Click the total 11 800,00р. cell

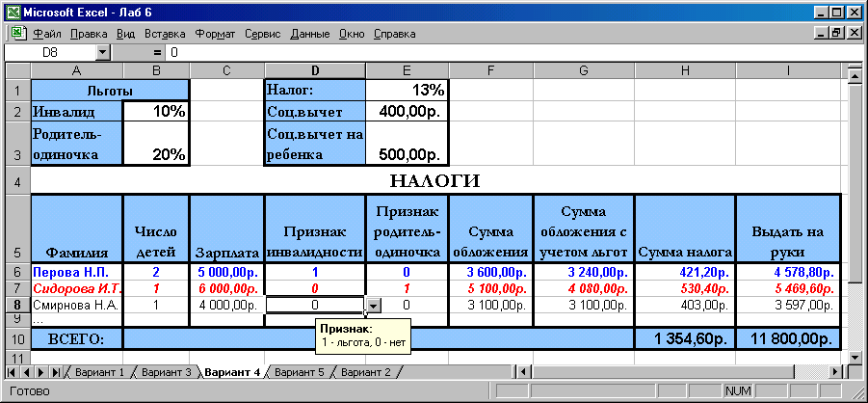(788, 338)
